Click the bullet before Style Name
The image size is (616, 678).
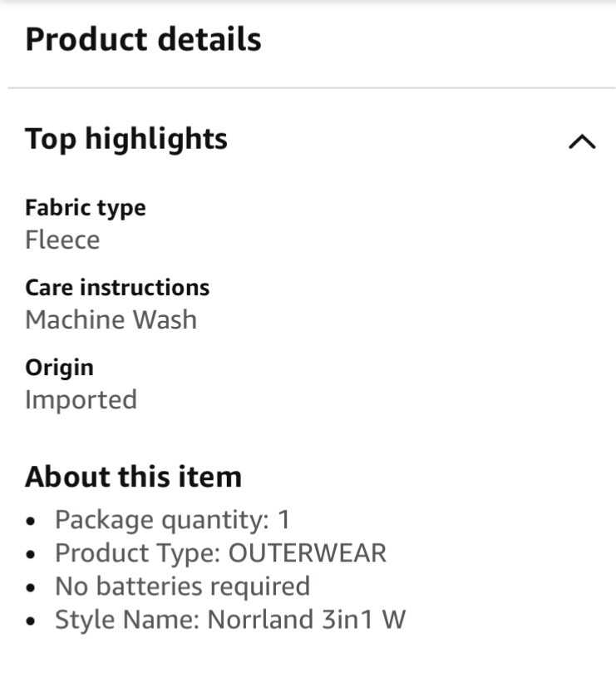32,621
